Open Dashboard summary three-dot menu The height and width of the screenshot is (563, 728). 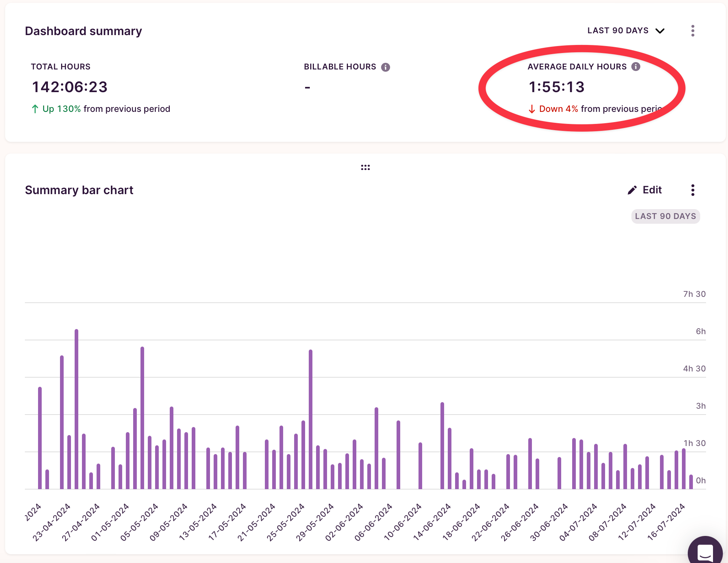[693, 31]
